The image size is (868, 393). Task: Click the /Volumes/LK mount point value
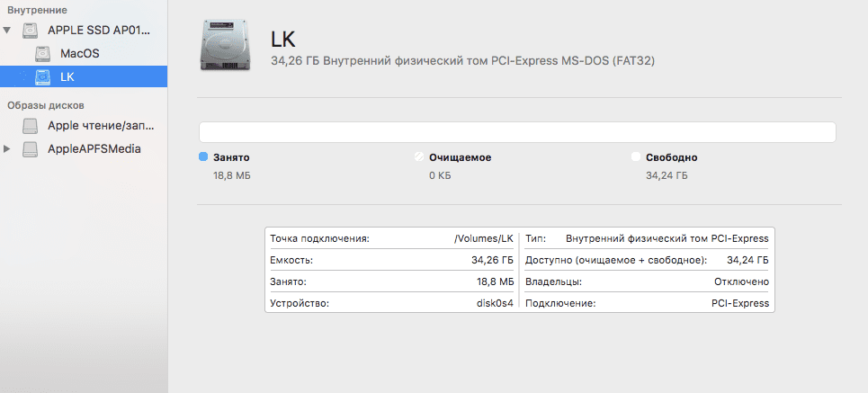tap(484, 238)
